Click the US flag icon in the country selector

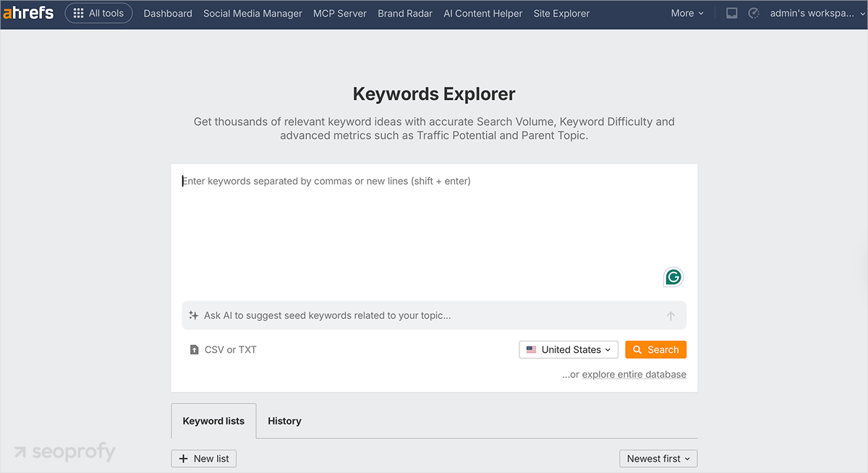[x=531, y=349]
